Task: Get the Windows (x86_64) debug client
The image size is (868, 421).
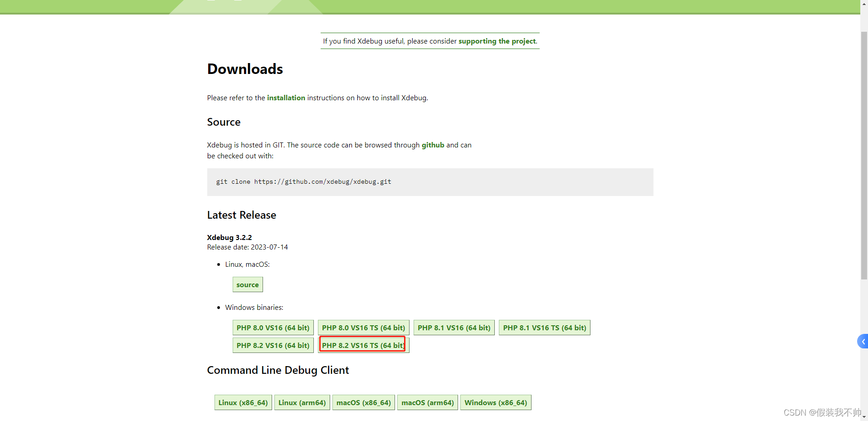Action: click(496, 403)
